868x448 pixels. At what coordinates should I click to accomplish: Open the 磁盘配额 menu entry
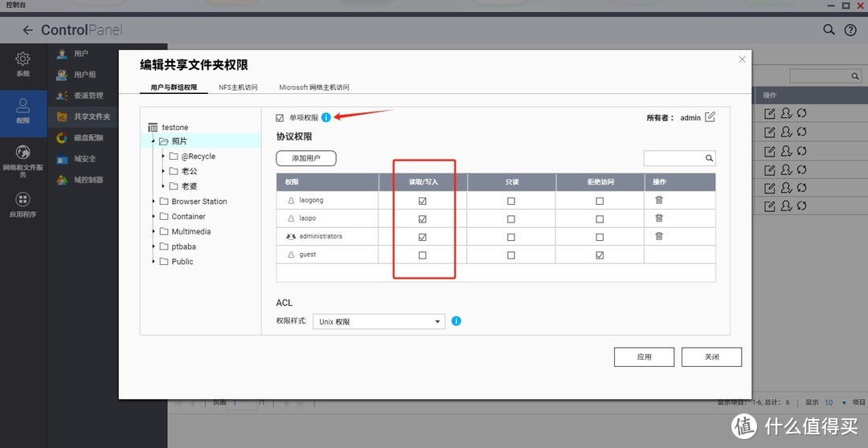88,138
